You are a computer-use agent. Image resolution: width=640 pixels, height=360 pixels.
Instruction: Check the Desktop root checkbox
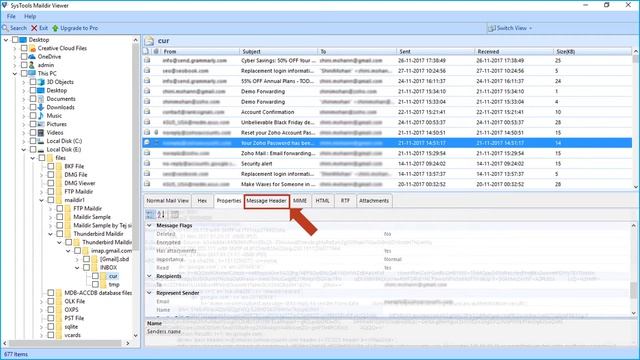point(15,40)
